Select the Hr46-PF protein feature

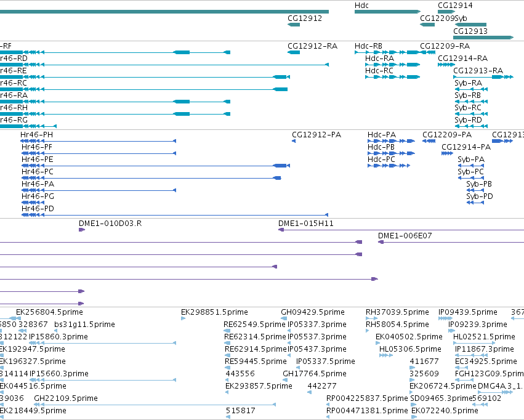click(x=99, y=153)
